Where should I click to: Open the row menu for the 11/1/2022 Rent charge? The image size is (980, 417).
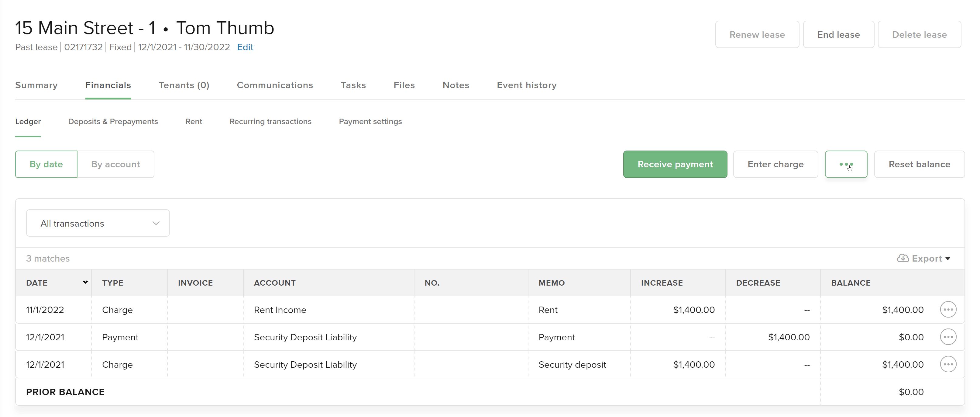pos(948,310)
